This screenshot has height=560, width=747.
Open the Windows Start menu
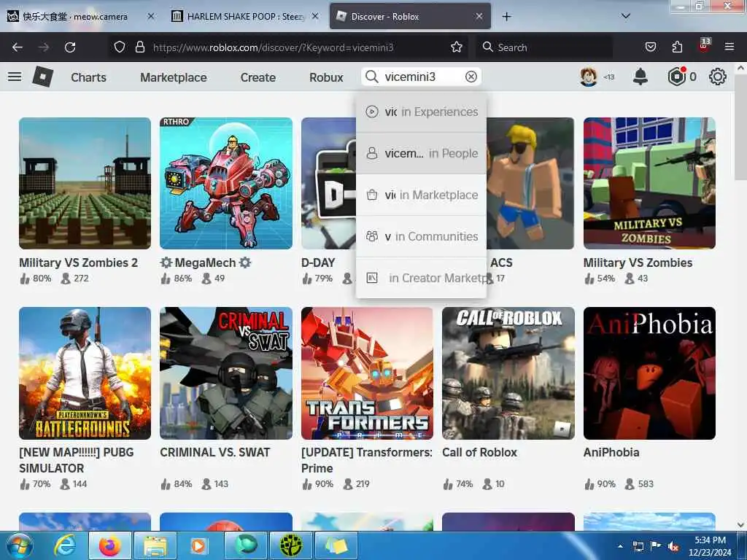(20, 545)
